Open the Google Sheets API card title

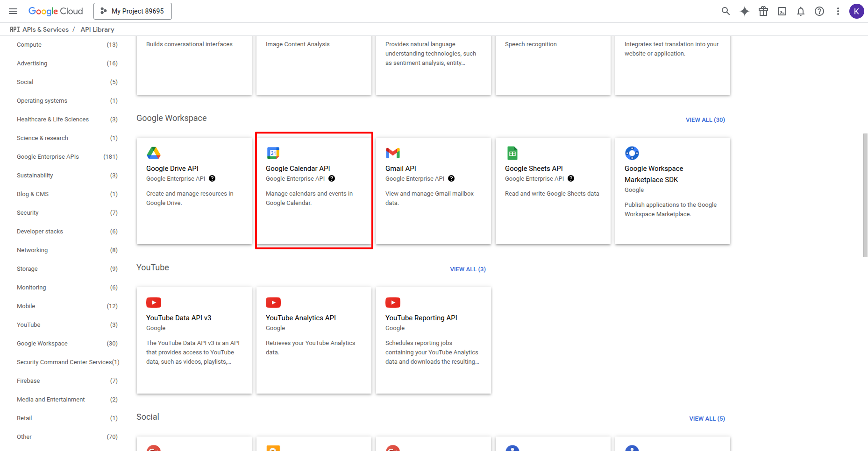pos(534,169)
